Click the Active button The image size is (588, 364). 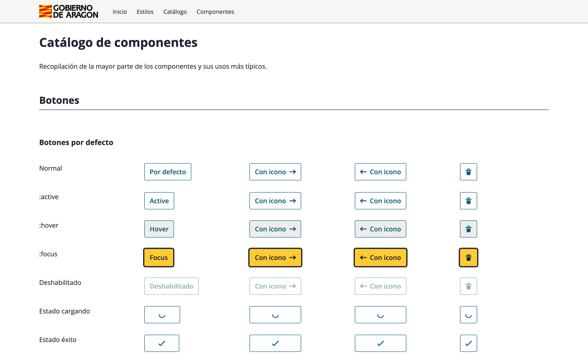159,201
